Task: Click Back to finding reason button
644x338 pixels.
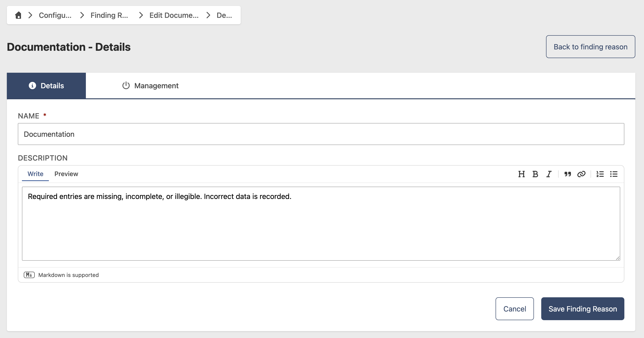Action: pos(591,47)
